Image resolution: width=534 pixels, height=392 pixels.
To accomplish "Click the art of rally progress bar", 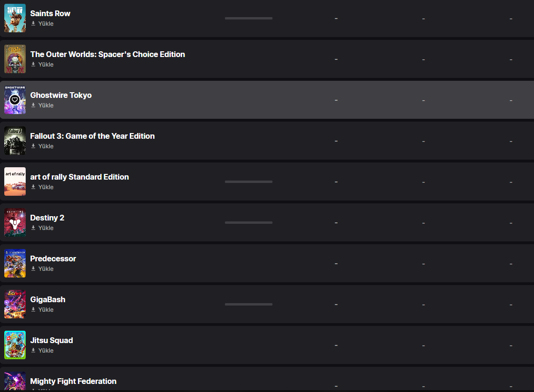I will (x=249, y=182).
